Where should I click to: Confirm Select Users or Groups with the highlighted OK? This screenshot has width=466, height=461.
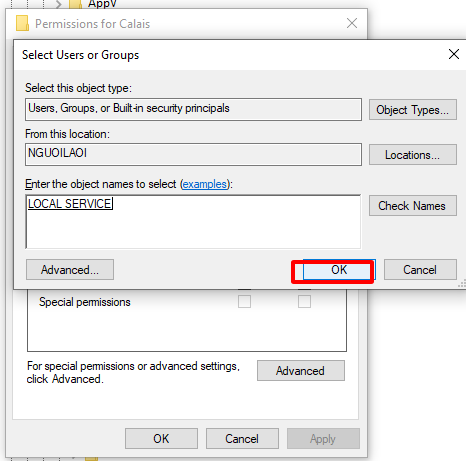click(x=339, y=270)
